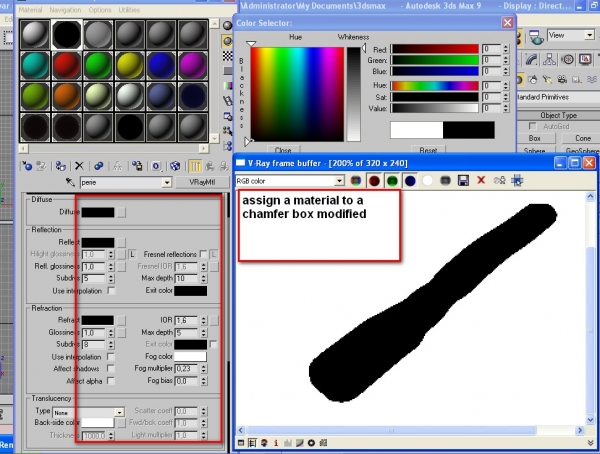This screenshot has width=600, height=454.
Task: Reset the material with the X icon
Action: (79, 166)
